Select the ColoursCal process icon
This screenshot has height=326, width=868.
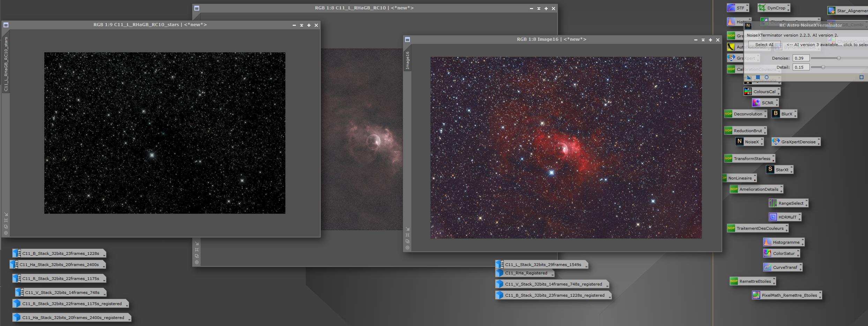coord(761,92)
